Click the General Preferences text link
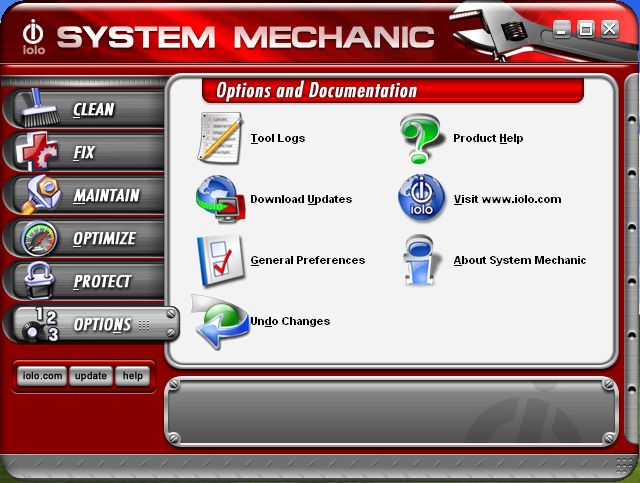This screenshot has height=483, width=640. 307,260
